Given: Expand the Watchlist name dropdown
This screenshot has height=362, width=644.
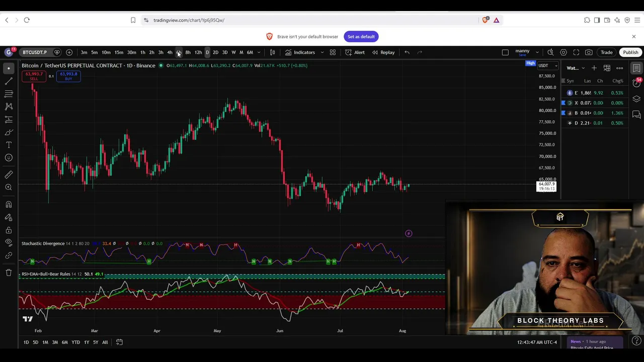Looking at the screenshot, I should pos(576,68).
